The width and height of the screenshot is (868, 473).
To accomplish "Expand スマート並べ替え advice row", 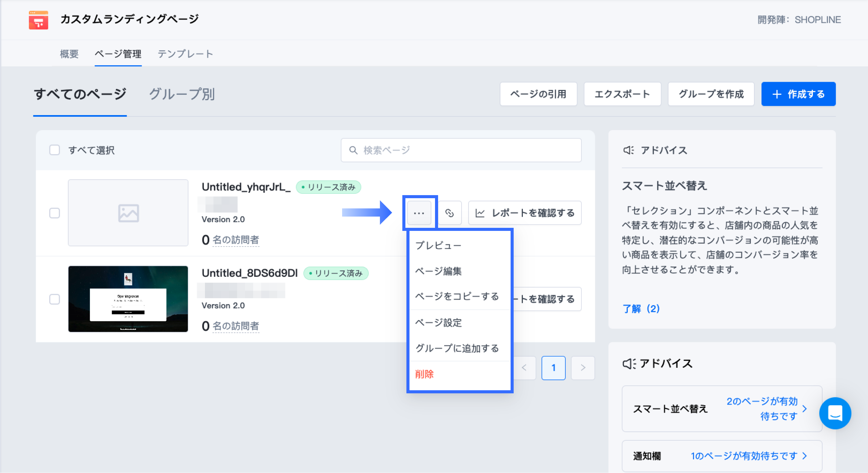I will 722,409.
